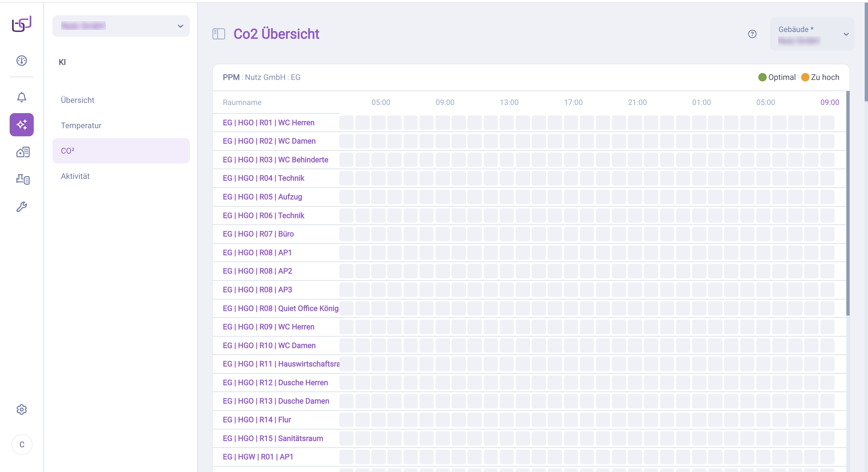Viewport: 868px width, 472px height.
Task: Go to Übersicht menu item
Action: (x=77, y=100)
